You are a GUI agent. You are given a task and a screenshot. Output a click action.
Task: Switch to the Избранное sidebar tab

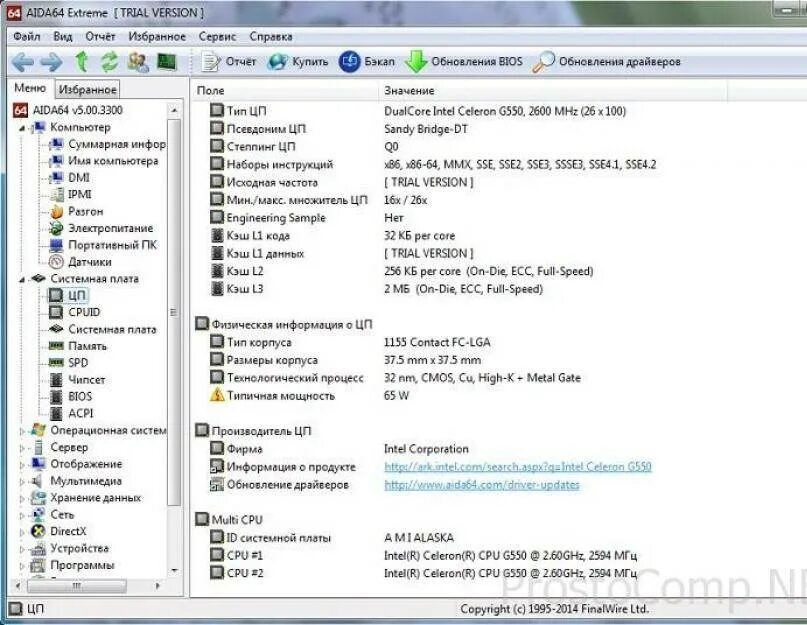87,90
